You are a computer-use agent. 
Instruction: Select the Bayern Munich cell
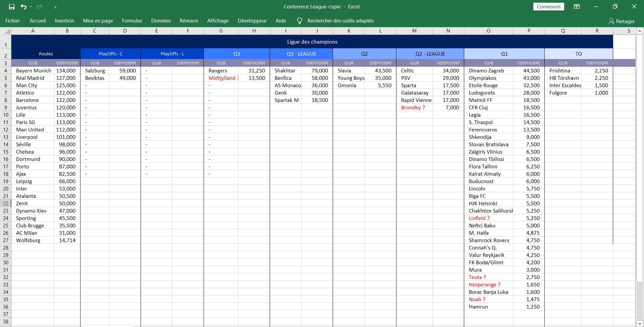coord(33,71)
